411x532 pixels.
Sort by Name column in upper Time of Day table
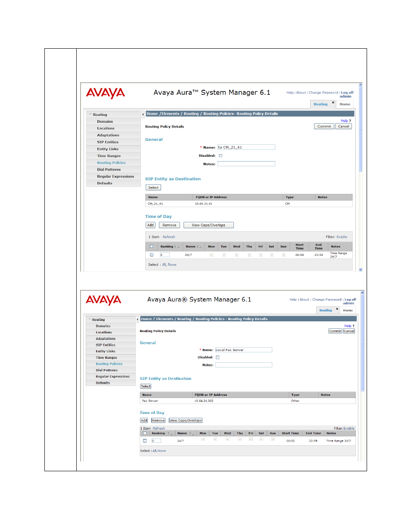coord(193,247)
